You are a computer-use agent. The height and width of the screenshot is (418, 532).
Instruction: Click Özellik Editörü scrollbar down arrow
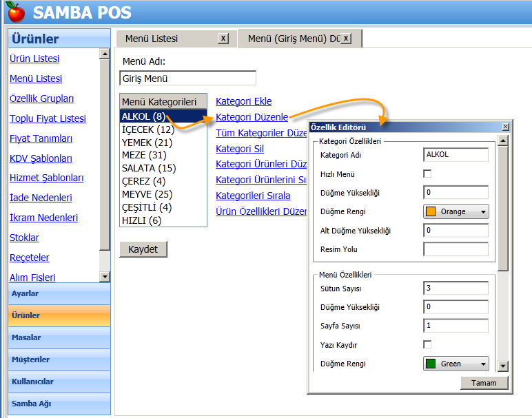pyautogui.click(x=503, y=366)
